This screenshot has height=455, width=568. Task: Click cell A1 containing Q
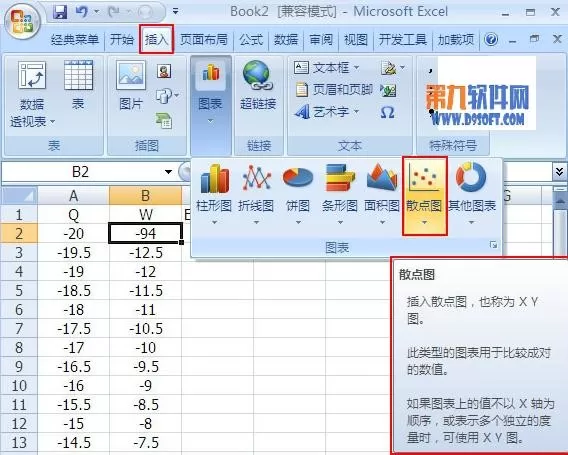click(x=73, y=214)
